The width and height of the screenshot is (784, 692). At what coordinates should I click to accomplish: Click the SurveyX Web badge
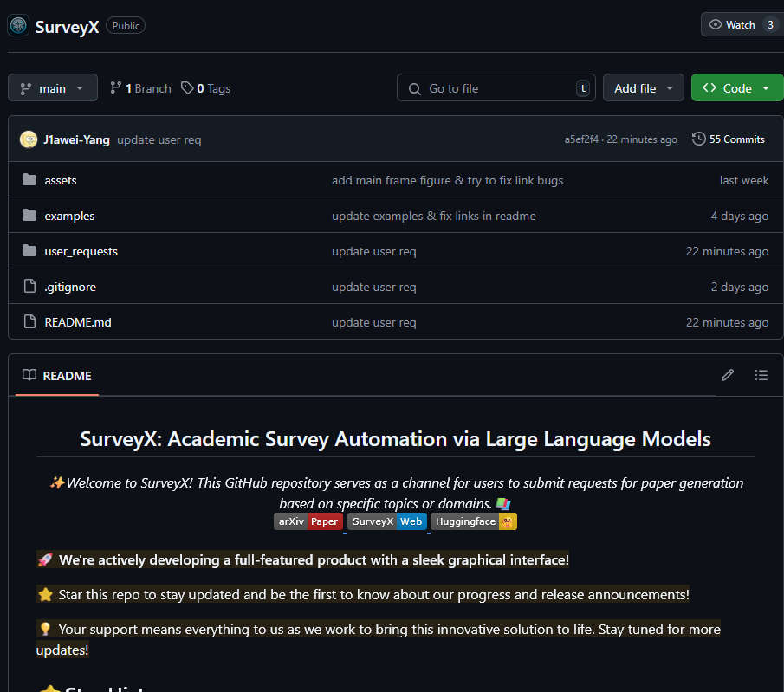387,521
